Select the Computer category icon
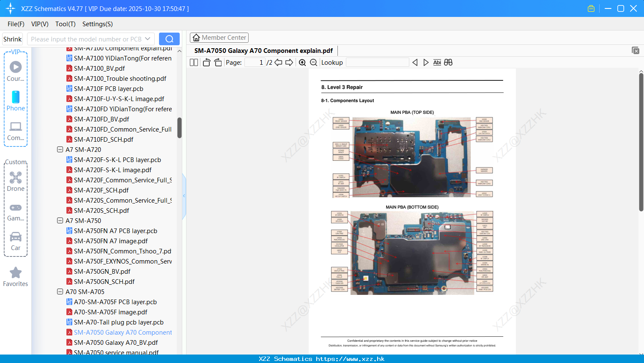This screenshot has height=363, width=644. tap(16, 131)
